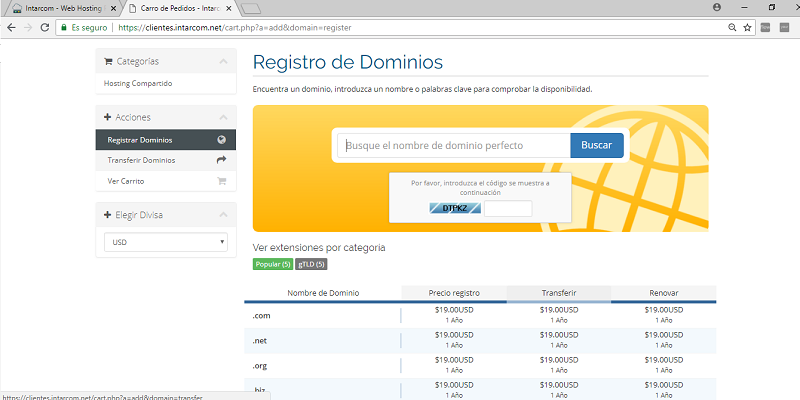Click the .com domain row label
Viewport: 800px width, 400px height.
(261, 316)
